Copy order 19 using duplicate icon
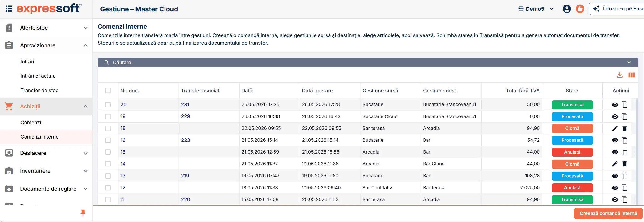Screen dimensions: 644x222 coord(624,117)
